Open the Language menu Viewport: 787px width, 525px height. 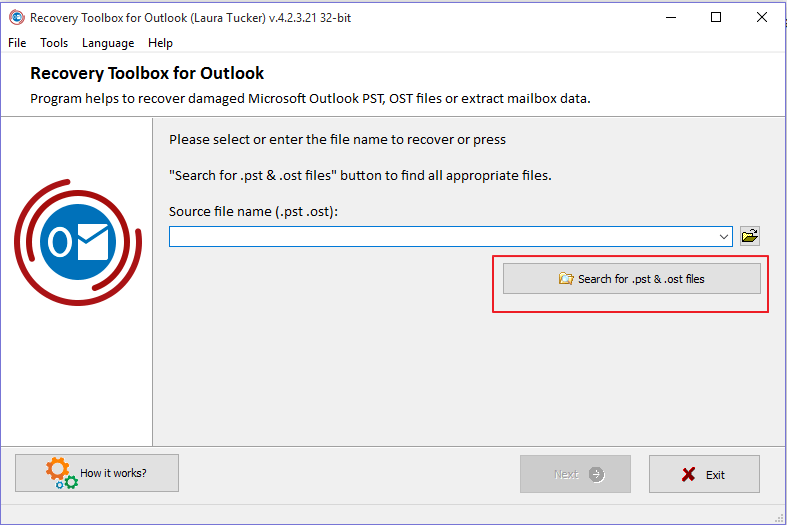pyautogui.click(x=108, y=43)
